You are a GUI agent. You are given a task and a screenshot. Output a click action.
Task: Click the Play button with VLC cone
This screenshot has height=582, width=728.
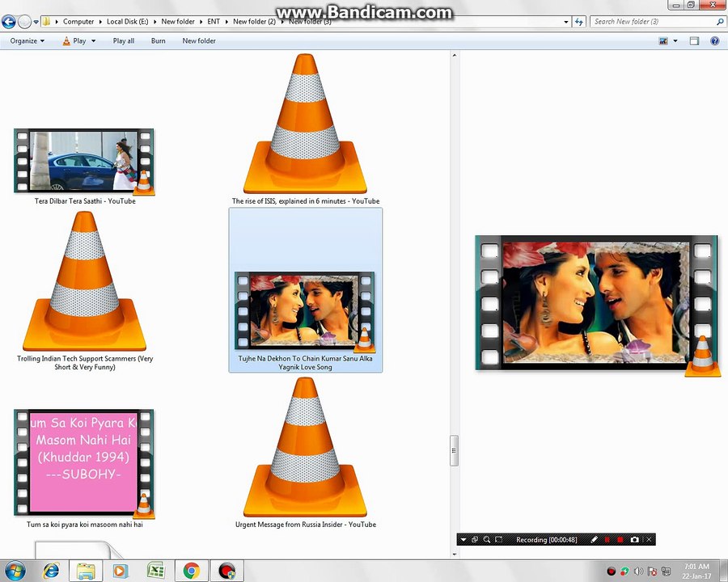(x=74, y=41)
